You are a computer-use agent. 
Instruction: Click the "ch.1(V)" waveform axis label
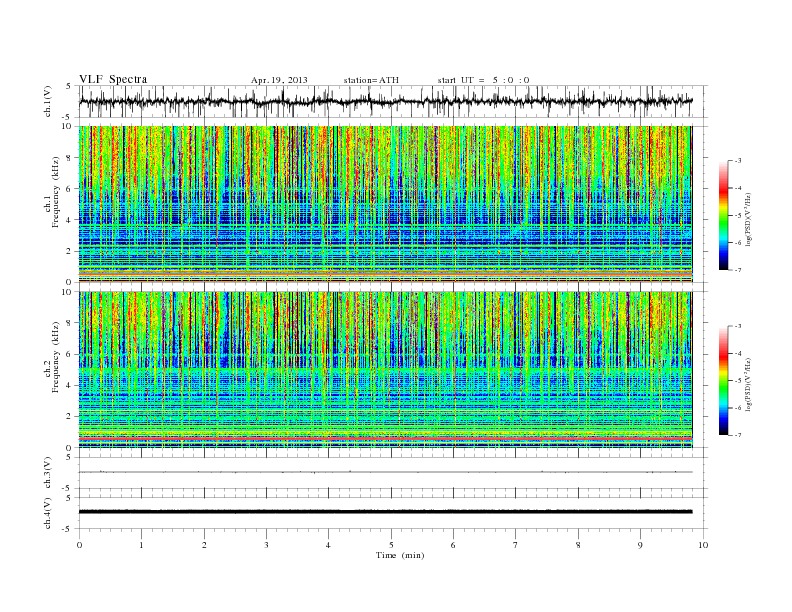coord(48,101)
